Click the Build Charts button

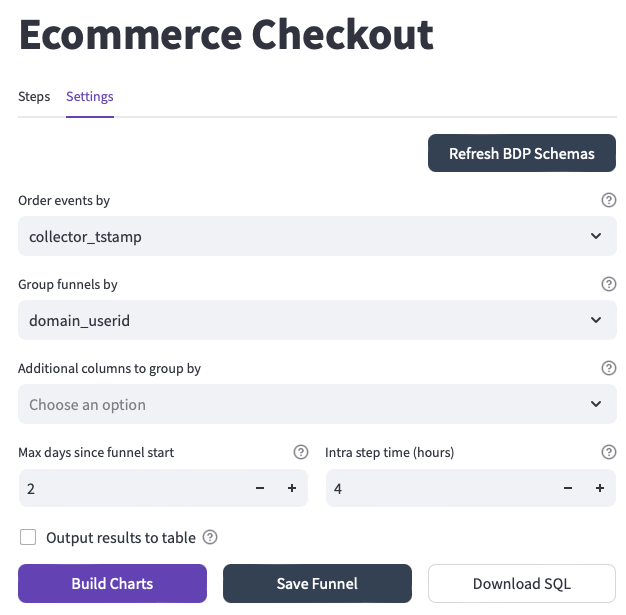pos(112,584)
